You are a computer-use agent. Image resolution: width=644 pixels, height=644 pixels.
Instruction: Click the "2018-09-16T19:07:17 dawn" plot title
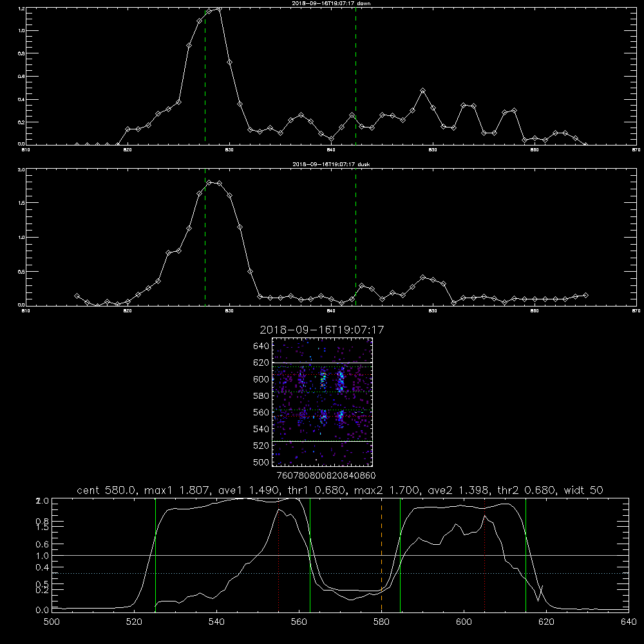pyautogui.click(x=331, y=3)
